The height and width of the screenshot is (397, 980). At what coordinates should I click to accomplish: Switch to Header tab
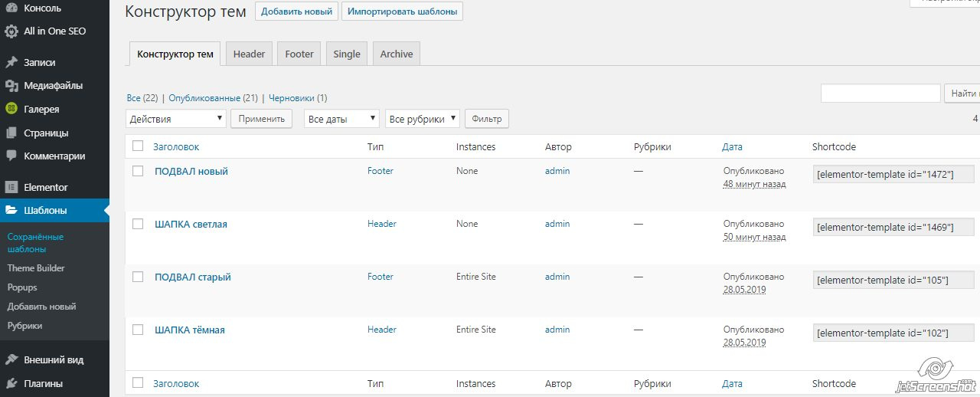(x=249, y=54)
